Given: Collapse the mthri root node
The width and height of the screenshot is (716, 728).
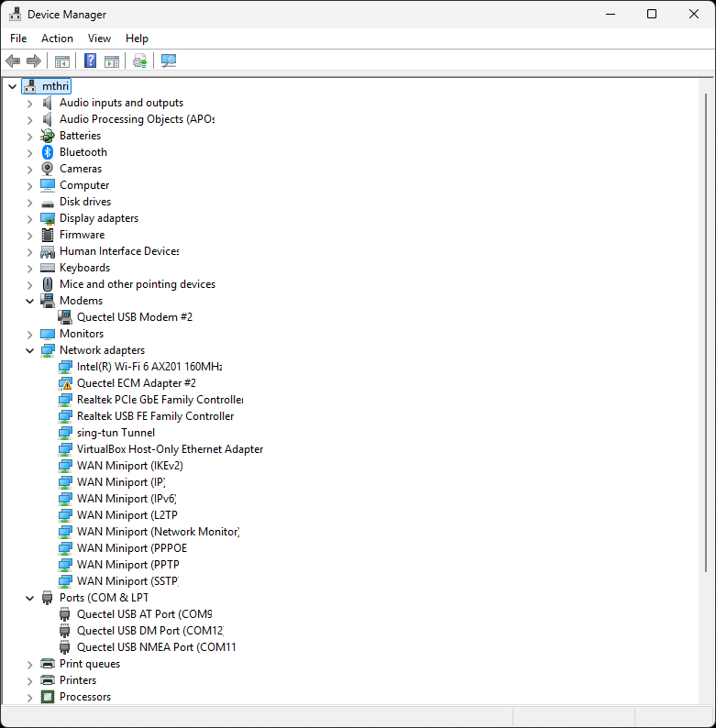Looking at the screenshot, I should pos(13,86).
